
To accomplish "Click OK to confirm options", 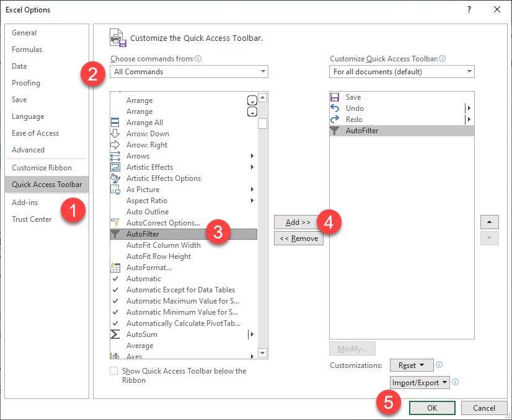I will coord(432,408).
